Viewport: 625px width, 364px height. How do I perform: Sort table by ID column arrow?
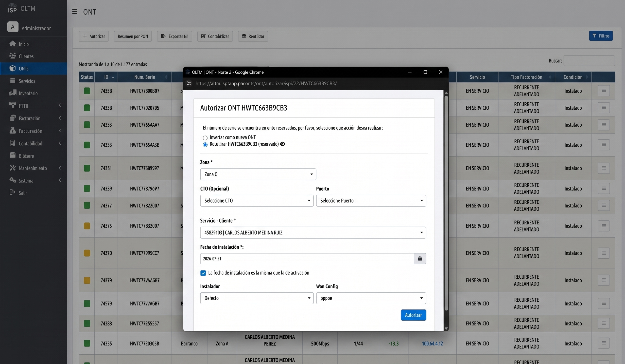(113, 78)
